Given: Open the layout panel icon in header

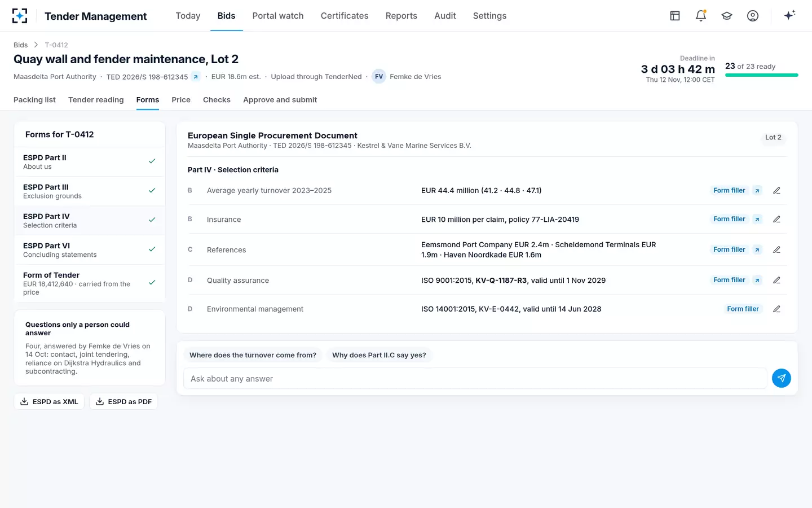Looking at the screenshot, I should point(675,16).
